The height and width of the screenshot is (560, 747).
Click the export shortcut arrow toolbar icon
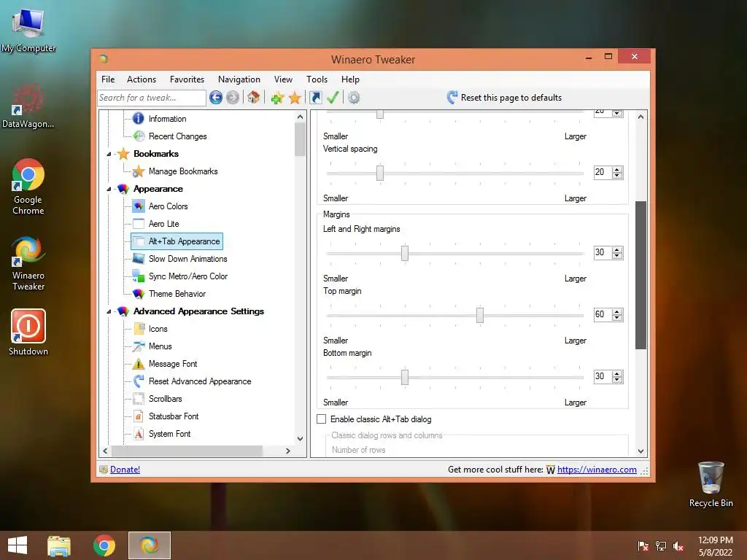click(x=315, y=98)
